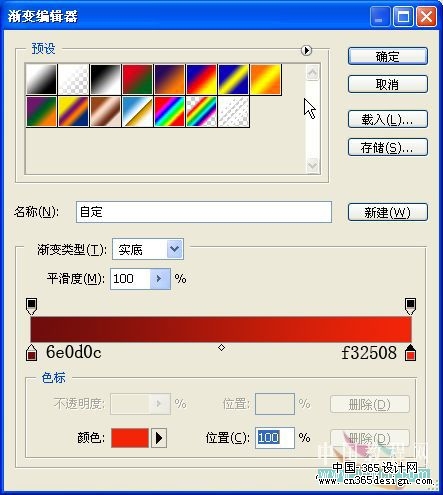The width and height of the screenshot is (443, 495).
Task: Expand the 平滑度 slider arrow
Action: tap(160, 279)
